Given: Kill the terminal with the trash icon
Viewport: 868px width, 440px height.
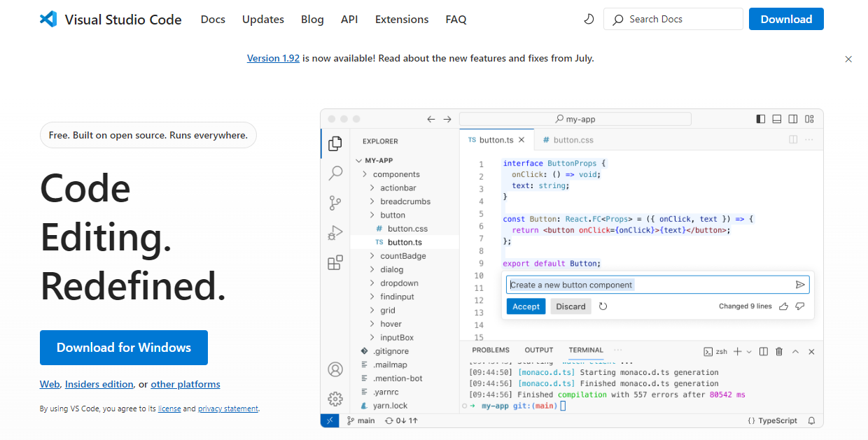Looking at the screenshot, I should tap(779, 351).
